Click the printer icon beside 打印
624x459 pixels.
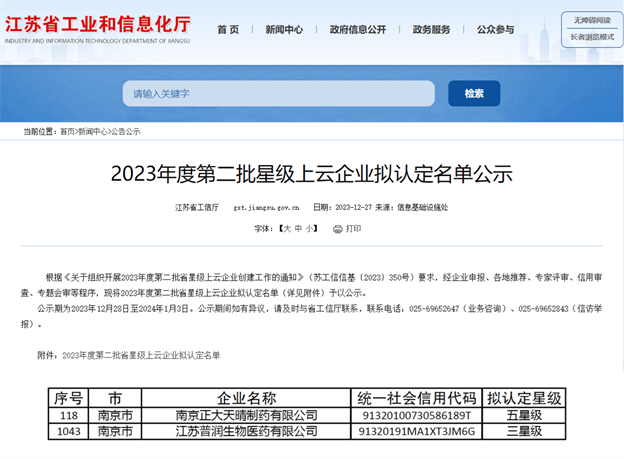pyautogui.click(x=338, y=229)
